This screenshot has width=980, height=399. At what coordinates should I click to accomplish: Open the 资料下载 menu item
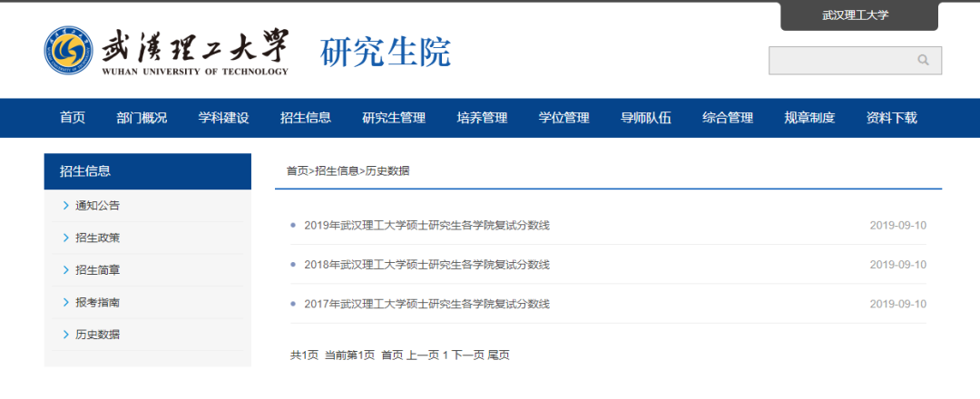891,118
